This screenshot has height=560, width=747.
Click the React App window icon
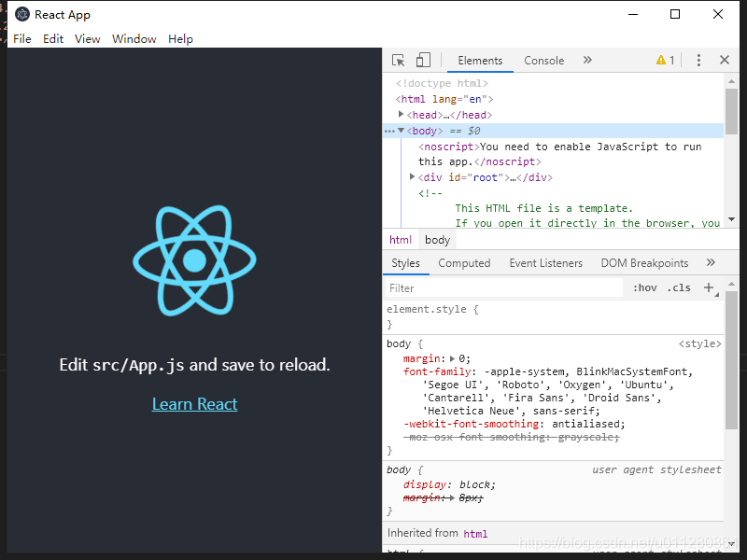[22, 15]
